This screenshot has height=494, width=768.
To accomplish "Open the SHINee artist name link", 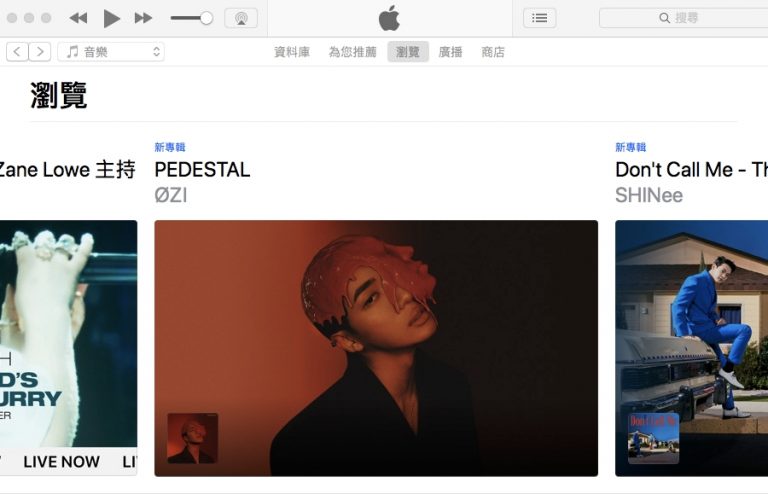I will 649,195.
